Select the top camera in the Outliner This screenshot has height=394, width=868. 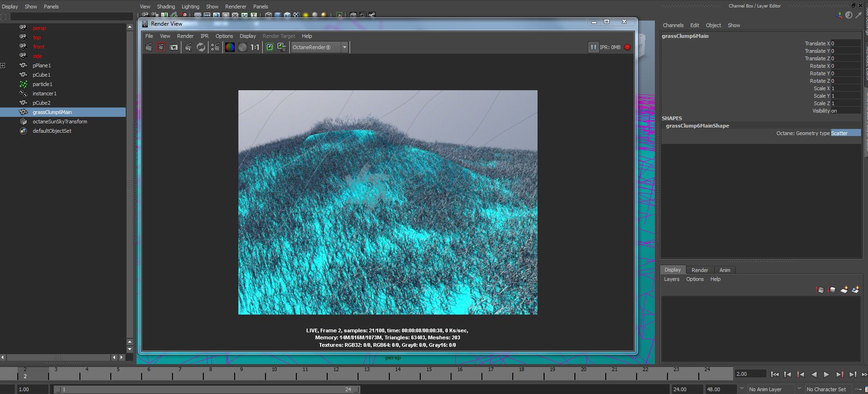pyautogui.click(x=37, y=37)
